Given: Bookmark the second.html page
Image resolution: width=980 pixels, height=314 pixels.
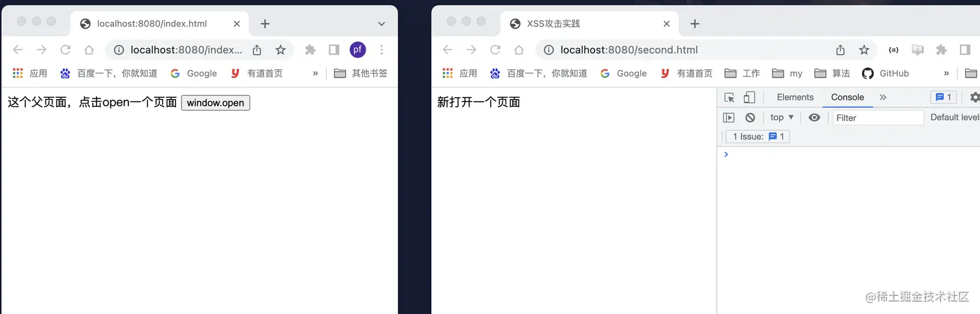Looking at the screenshot, I should click(864, 50).
